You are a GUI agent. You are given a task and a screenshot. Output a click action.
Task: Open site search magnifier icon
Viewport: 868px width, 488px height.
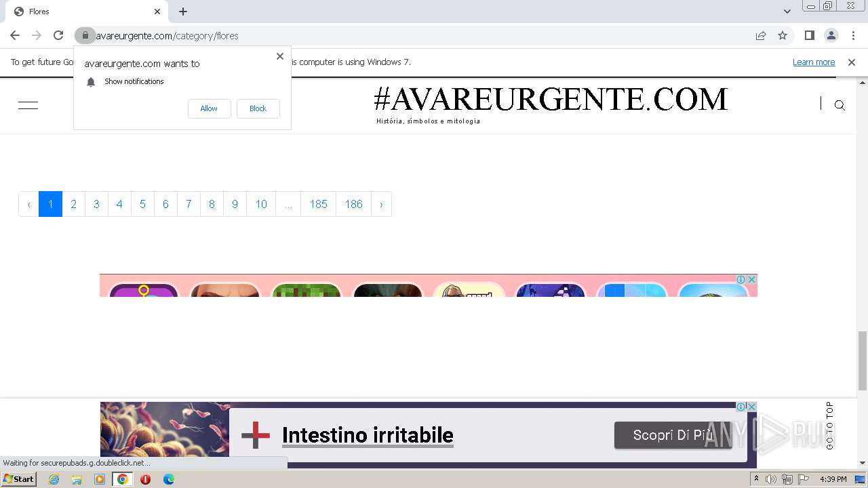click(x=840, y=105)
